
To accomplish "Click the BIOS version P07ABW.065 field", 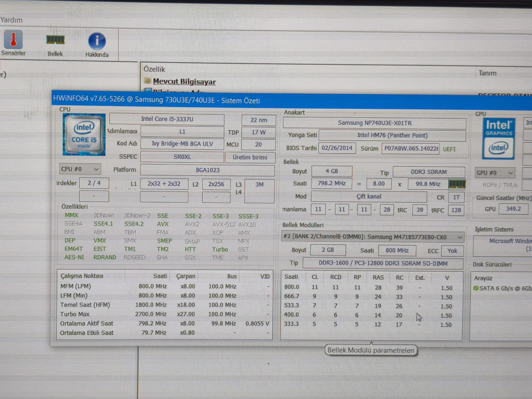I will click(x=410, y=149).
